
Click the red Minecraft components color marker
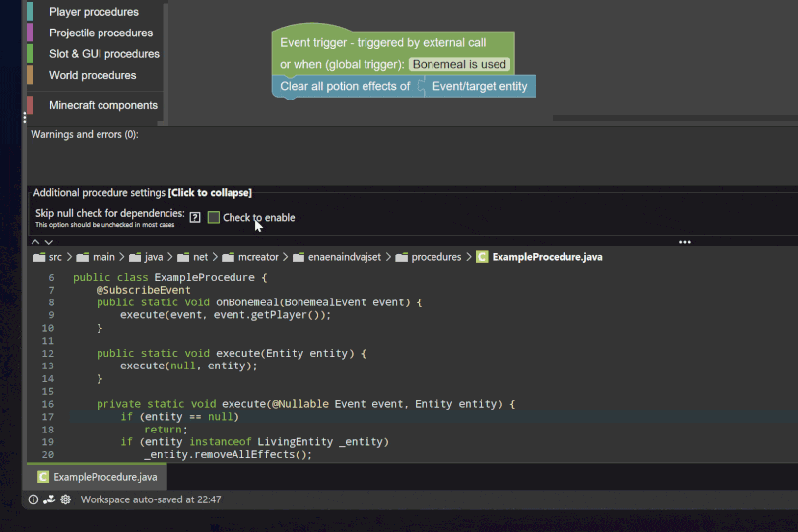(x=30, y=105)
